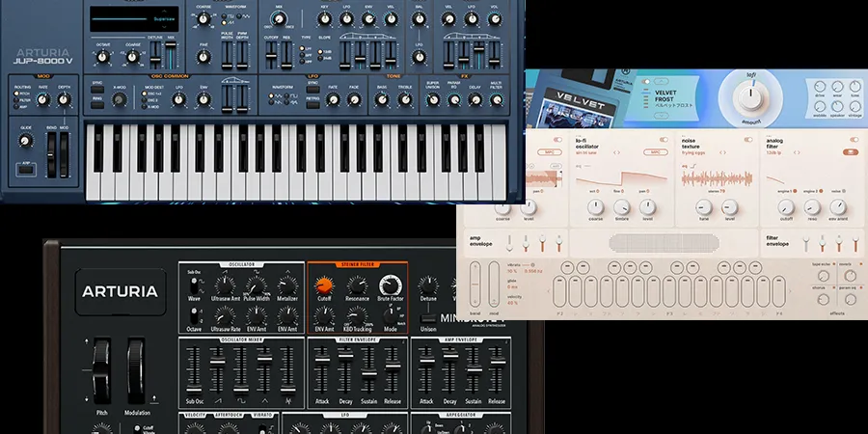This screenshot has width=868, height=434.
Task: Click the Filter Envelope Attack slider on MiniBrute
Action: (x=322, y=369)
